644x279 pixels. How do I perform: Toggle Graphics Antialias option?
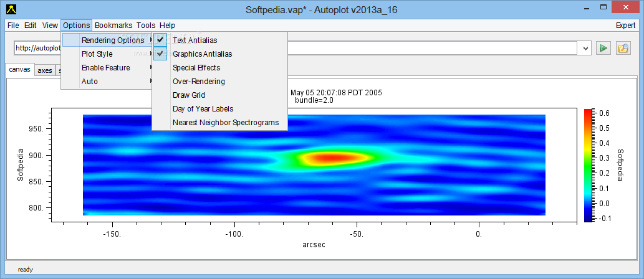pos(219,54)
